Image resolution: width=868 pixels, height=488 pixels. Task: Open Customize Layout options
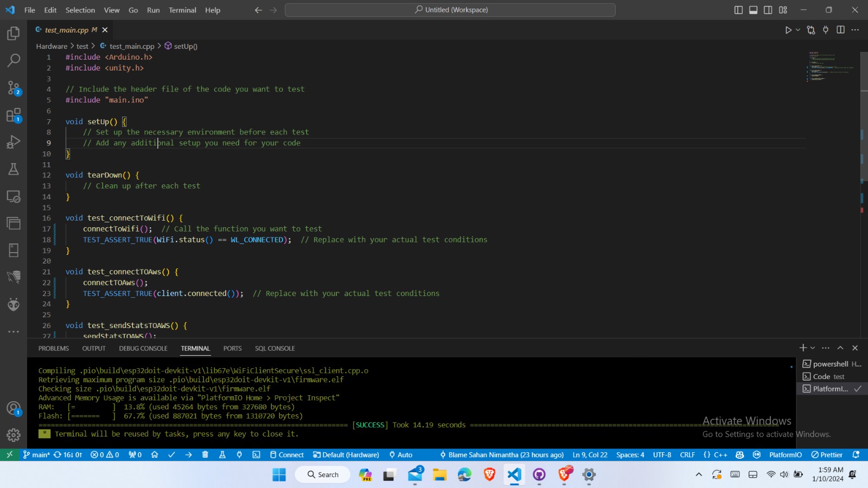[783, 10]
